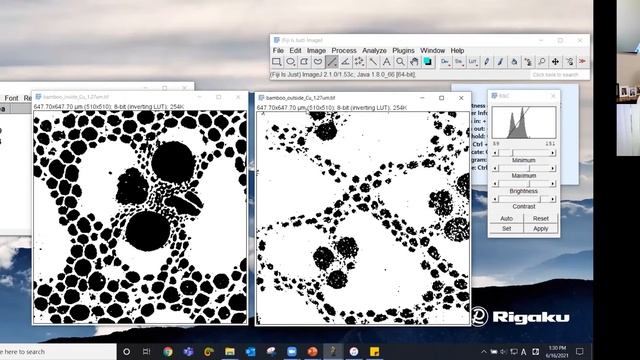Click the Minimum slider right arrow
This screenshot has width=640, height=360.
pos(553,153)
